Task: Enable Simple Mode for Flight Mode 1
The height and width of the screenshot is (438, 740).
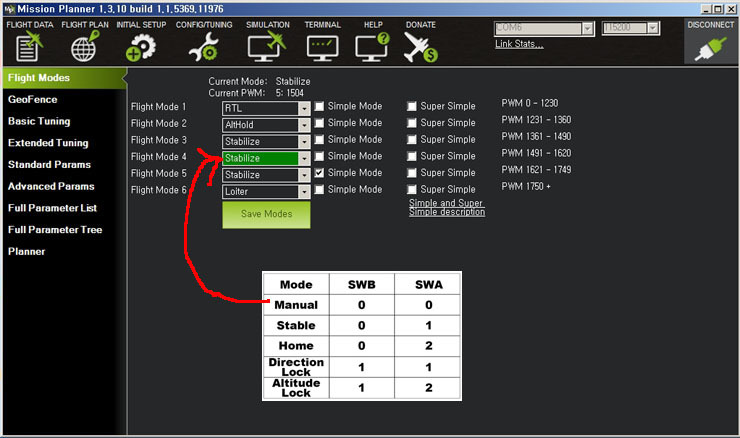Action: [320, 106]
